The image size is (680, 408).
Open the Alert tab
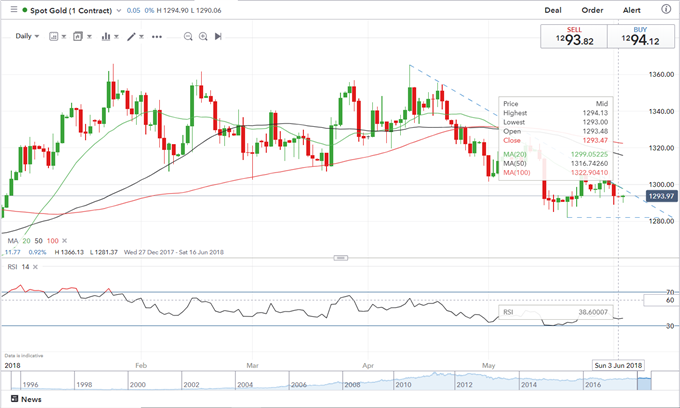tap(631, 10)
